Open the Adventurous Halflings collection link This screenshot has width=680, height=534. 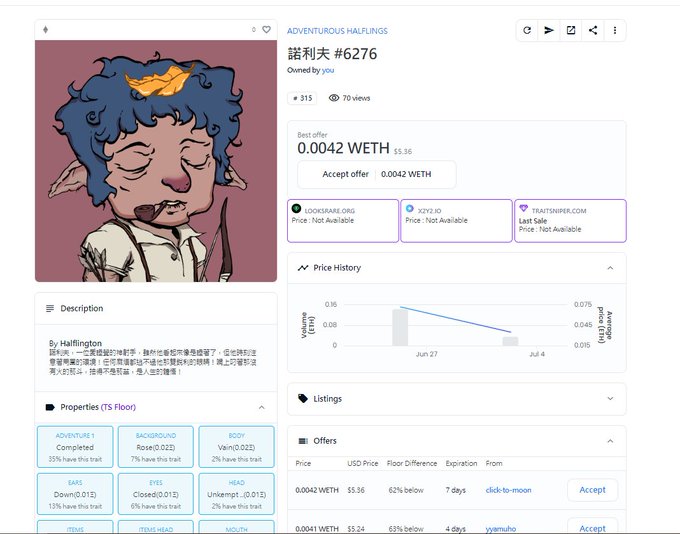(x=337, y=31)
